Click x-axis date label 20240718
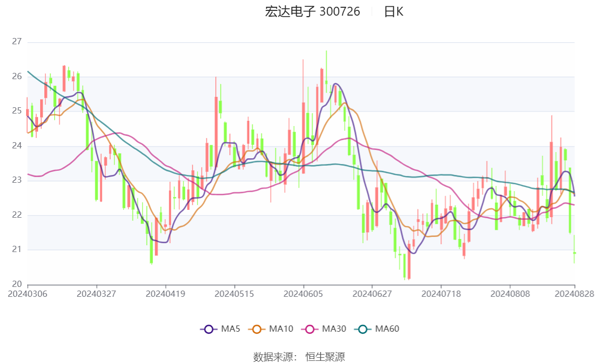Screen dimensions: 598x364 441,294
